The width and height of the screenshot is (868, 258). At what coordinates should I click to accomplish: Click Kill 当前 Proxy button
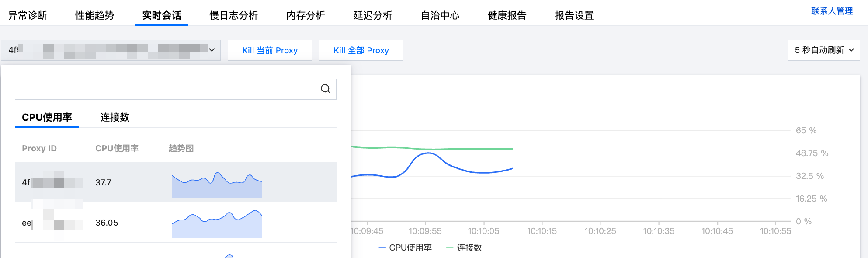(x=270, y=50)
